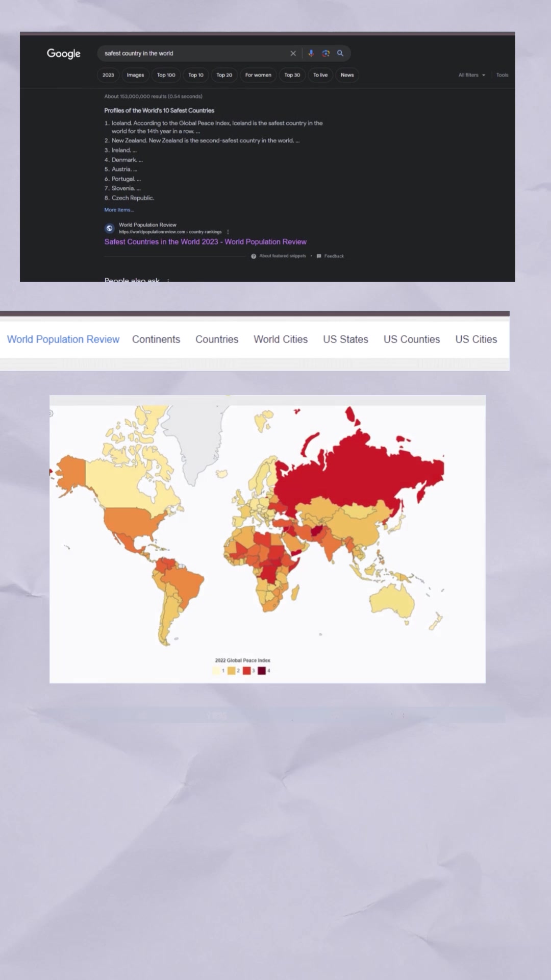The width and height of the screenshot is (551, 980).
Task: Select the 2023 filter chip
Action: pyautogui.click(x=108, y=75)
